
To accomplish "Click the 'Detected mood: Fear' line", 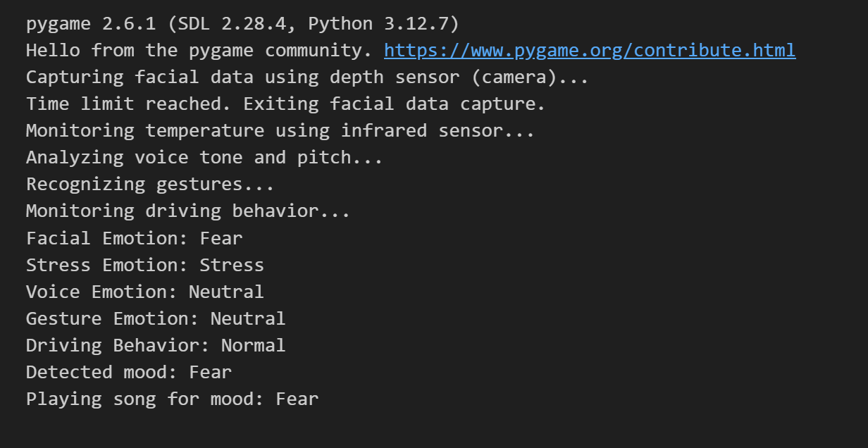I will pos(129,372).
